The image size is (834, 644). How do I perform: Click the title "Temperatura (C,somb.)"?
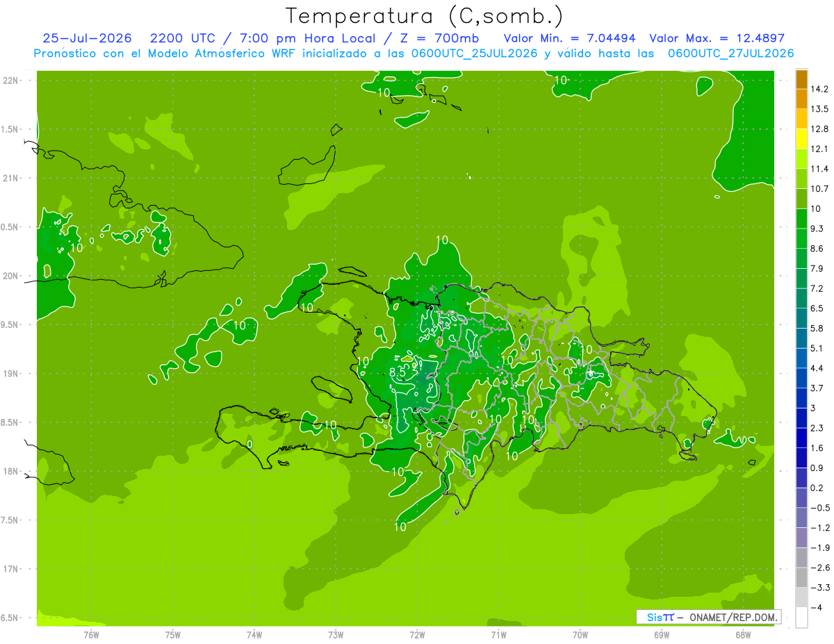(425, 17)
